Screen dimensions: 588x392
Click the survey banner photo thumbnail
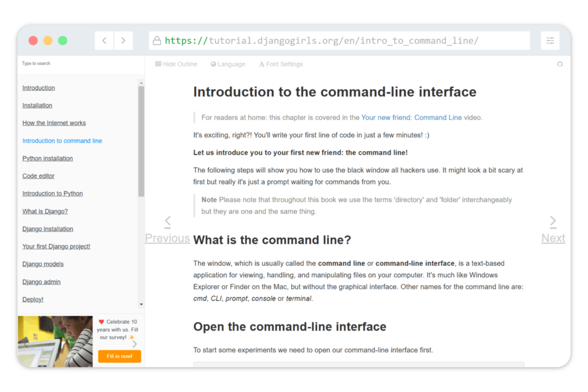point(55,341)
